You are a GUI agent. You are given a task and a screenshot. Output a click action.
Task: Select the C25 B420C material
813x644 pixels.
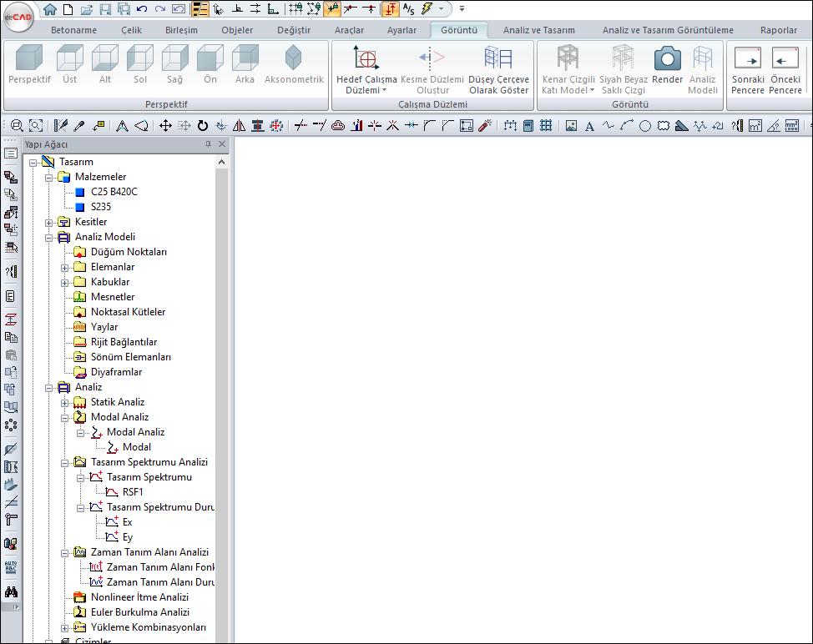click(114, 192)
